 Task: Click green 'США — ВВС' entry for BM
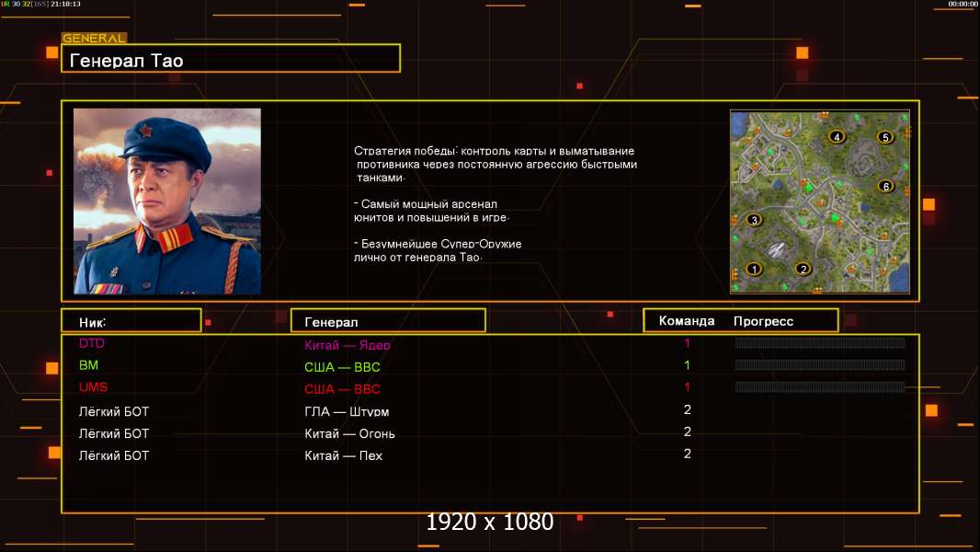click(343, 367)
